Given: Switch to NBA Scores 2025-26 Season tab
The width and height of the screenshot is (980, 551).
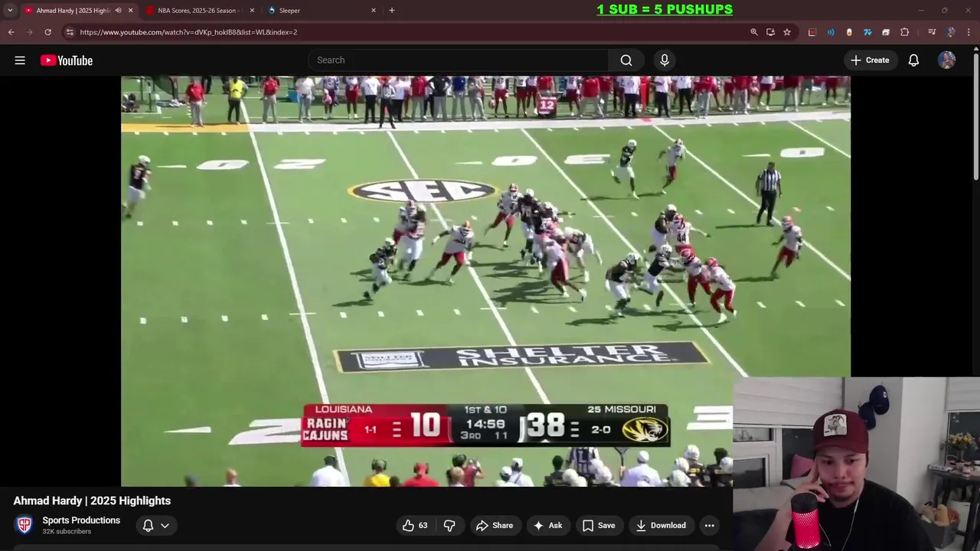Looking at the screenshot, I should (199, 10).
